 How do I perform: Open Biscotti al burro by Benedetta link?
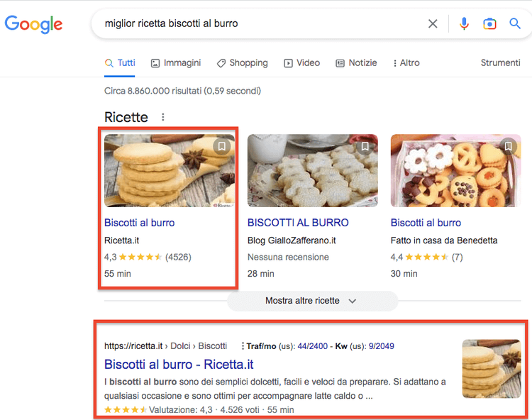(x=426, y=223)
